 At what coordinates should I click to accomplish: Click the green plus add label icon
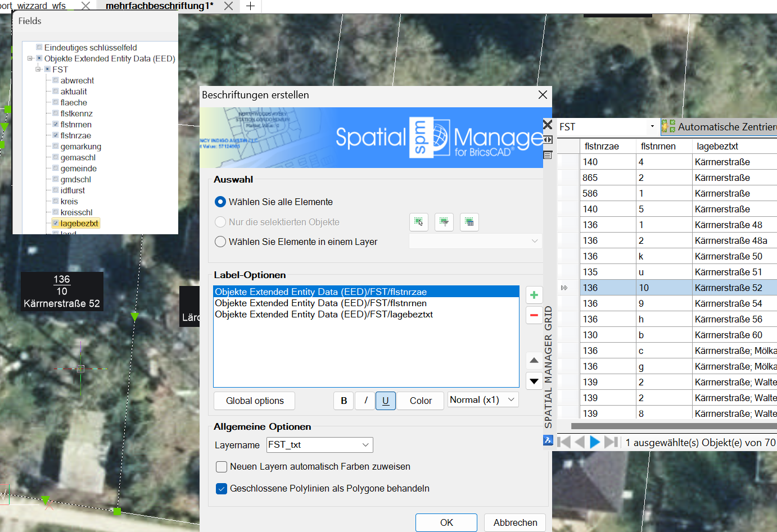(534, 295)
